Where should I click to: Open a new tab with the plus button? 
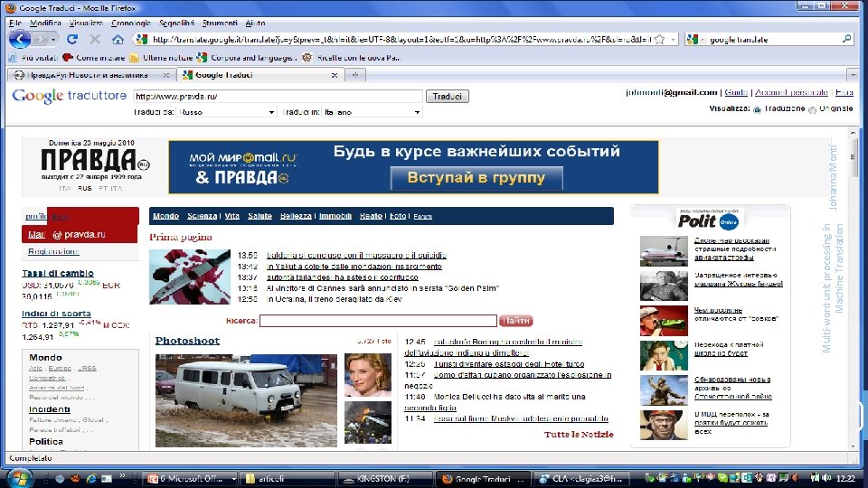tap(355, 75)
